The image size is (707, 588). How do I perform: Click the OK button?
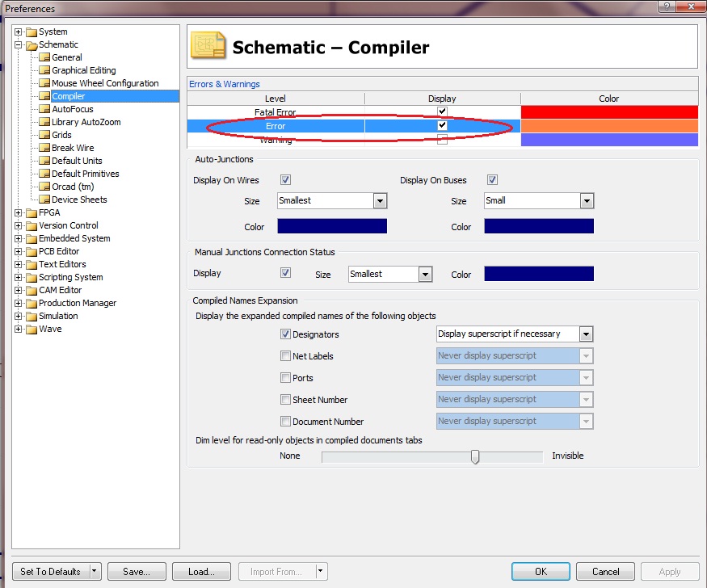[541, 571]
